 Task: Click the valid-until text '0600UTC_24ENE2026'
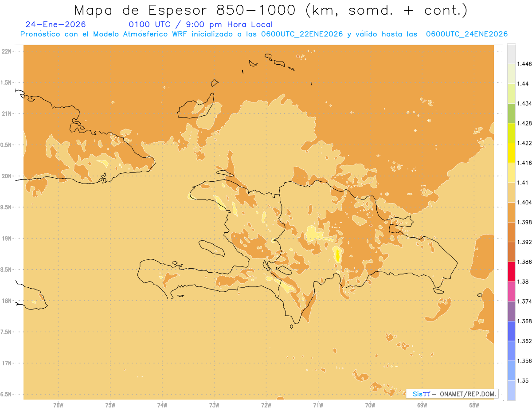467,34
